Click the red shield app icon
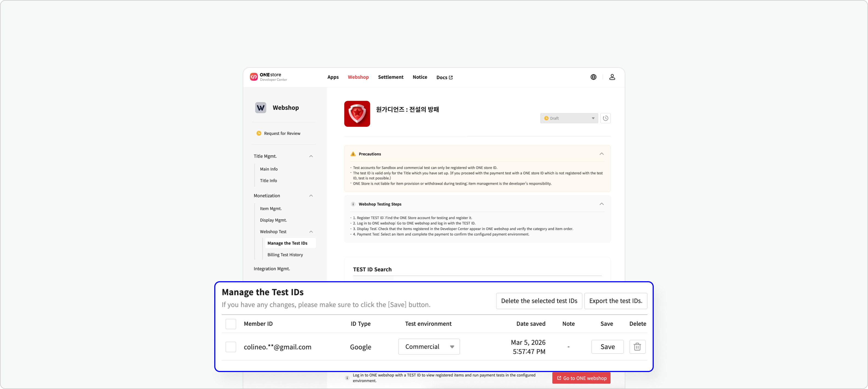 pyautogui.click(x=357, y=114)
